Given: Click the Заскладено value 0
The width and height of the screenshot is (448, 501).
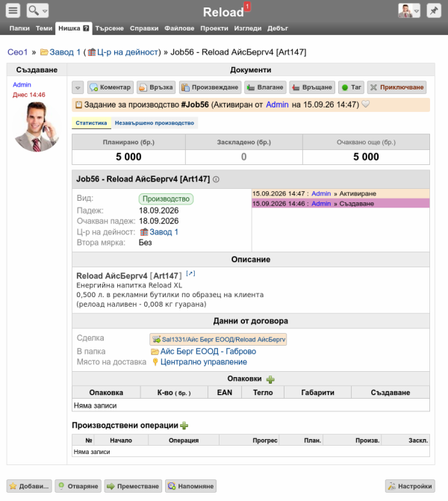Looking at the screenshot, I should click(x=244, y=157).
